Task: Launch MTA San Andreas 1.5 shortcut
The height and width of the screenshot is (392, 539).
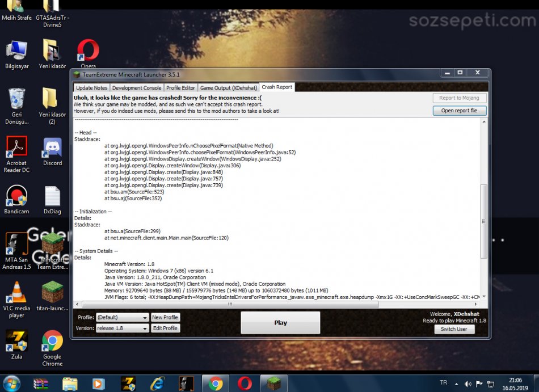Action: 16,251
